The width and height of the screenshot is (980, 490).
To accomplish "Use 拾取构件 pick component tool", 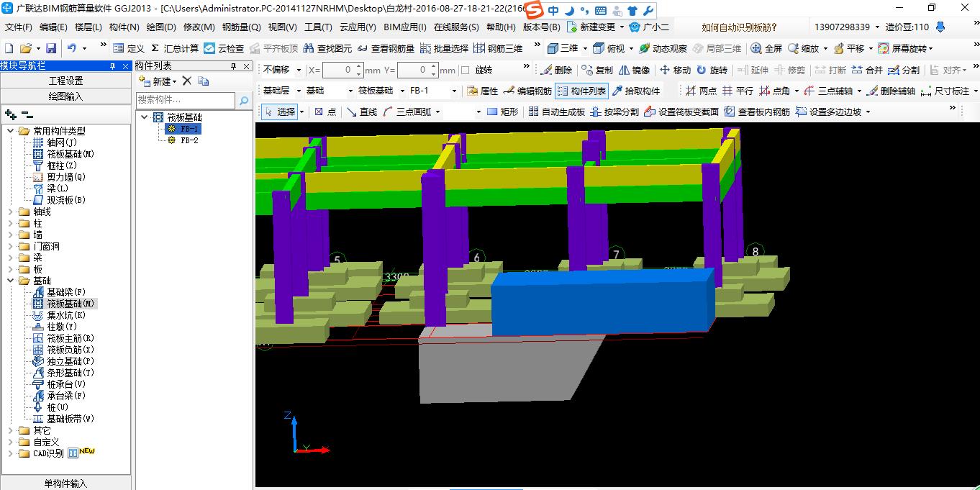I will [x=636, y=91].
